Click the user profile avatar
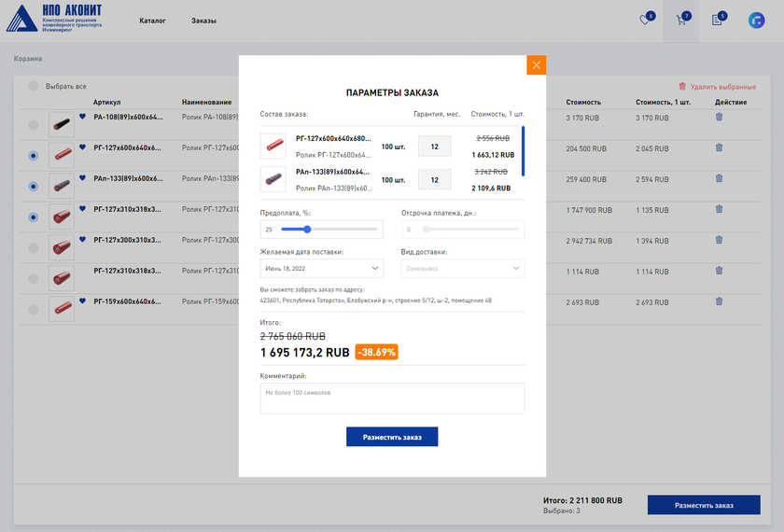Viewport: 784px width, 532px height. pyautogui.click(x=756, y=20)
